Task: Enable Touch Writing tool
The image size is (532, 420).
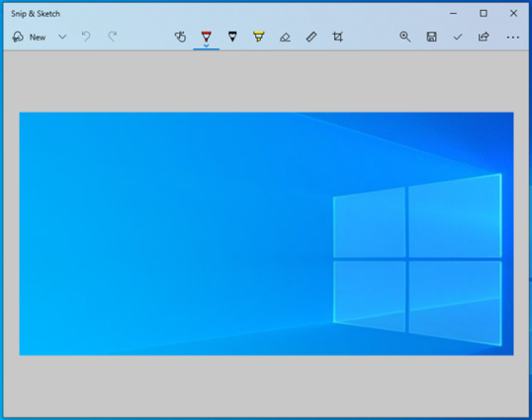Action: click(x=180, y=37)
